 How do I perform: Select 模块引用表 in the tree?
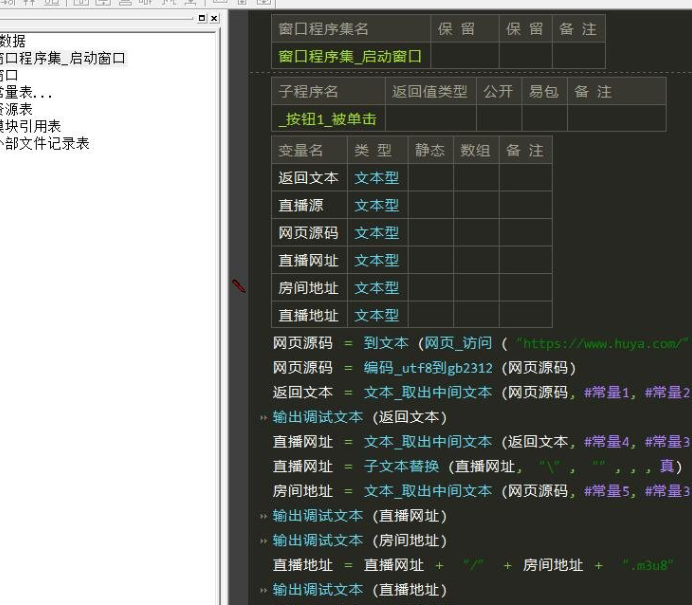tap(30, 126)
